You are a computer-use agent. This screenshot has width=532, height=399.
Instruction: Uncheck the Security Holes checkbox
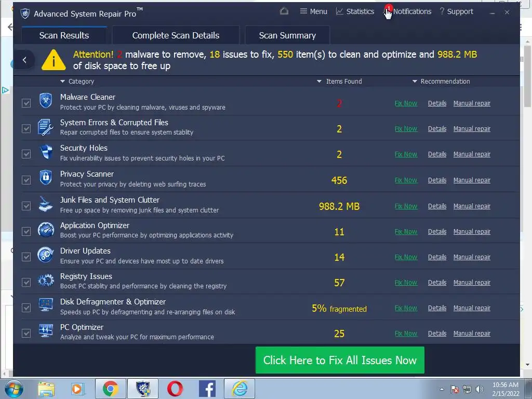[x=26, y=154]
